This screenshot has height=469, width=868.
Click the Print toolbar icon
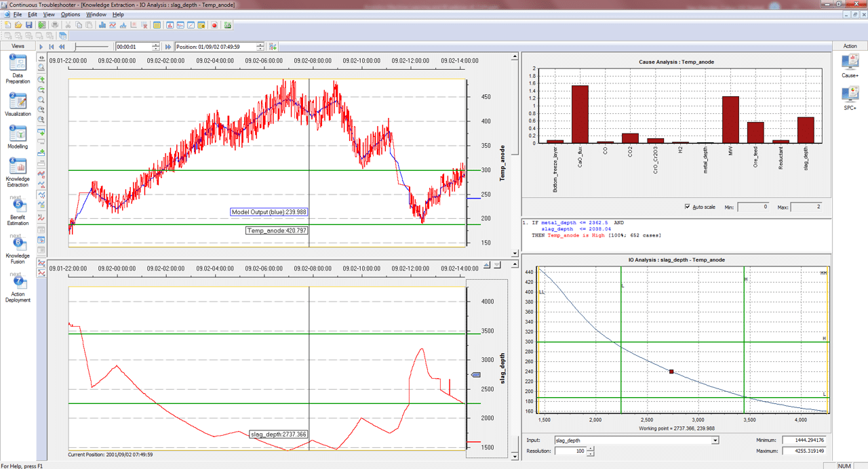(x=55, y=25)
